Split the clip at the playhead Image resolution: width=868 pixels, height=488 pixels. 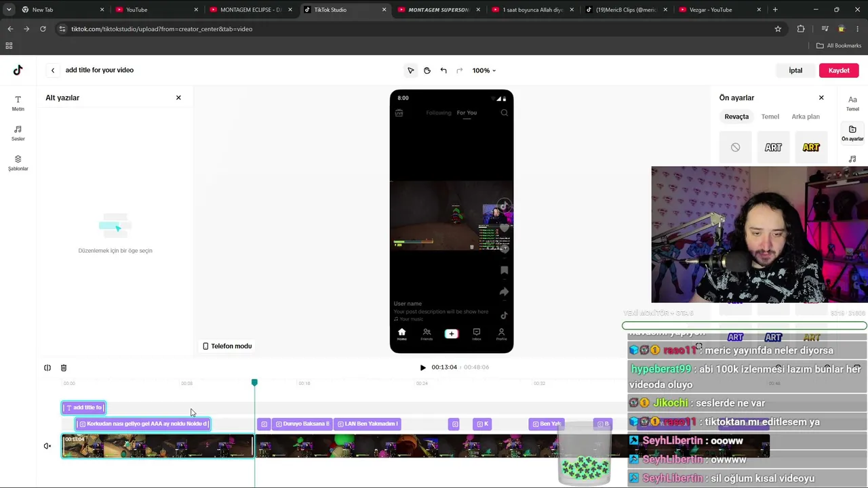47,368
